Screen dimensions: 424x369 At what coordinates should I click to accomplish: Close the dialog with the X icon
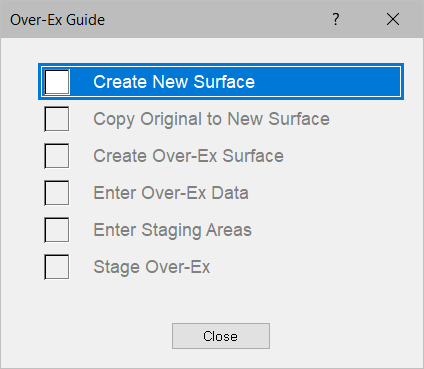click(393, 19)
